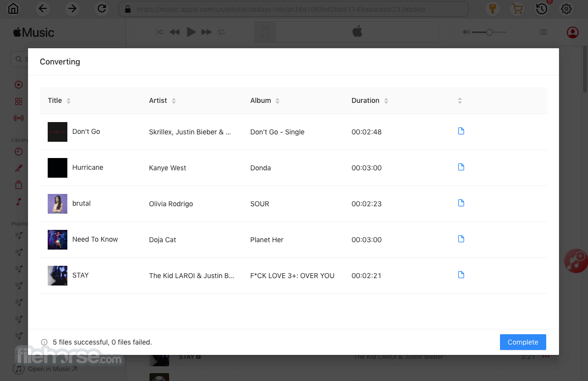Click sort arrows in last column header
The width and height of the screenshot is (588, 381).
(x=460, y=100)
